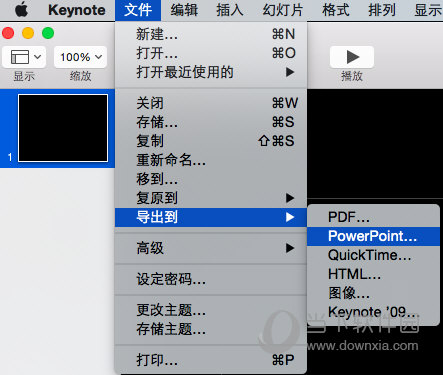Click the green zoom window button

tap(48, 33)
